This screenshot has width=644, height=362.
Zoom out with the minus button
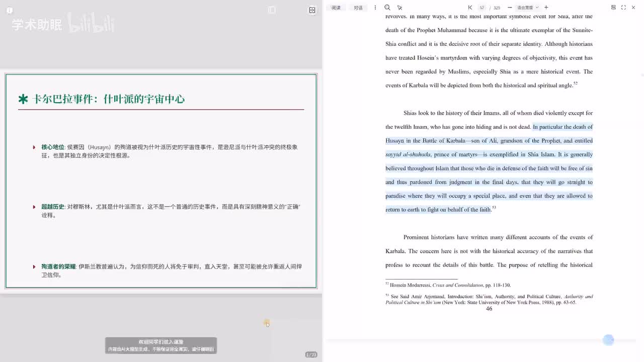coord(510,8)
